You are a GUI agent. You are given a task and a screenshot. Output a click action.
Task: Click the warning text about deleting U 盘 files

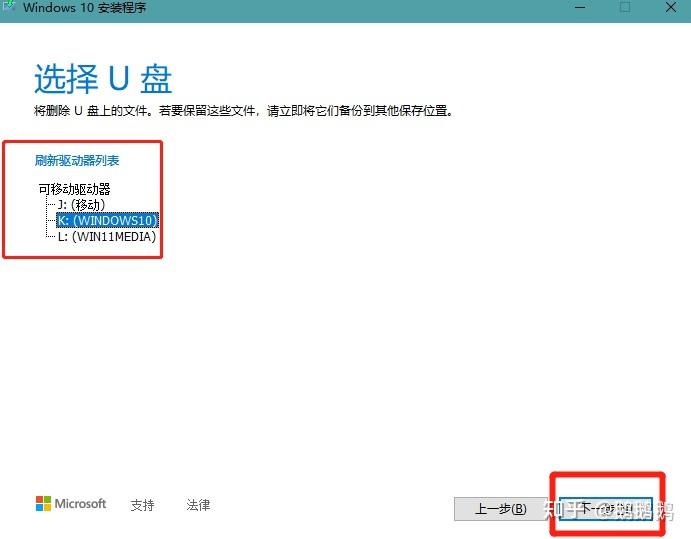pos(244,111)
